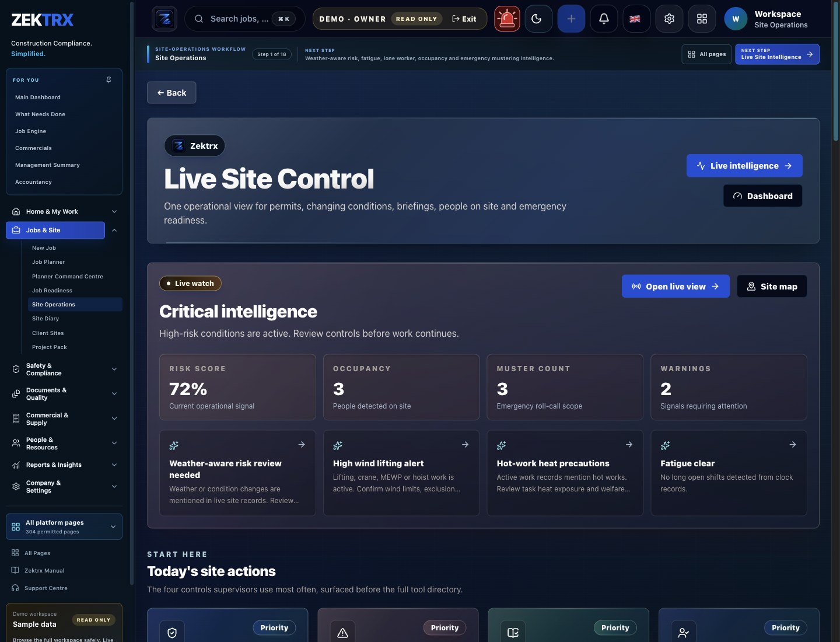Click the Live watch badge
840x642 pixels.
190,284
